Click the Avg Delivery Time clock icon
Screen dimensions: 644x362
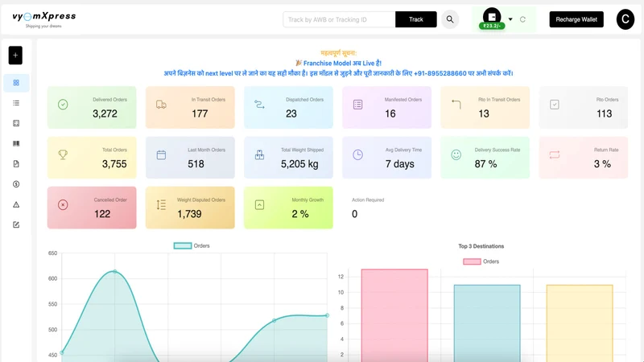click(357, 154)
